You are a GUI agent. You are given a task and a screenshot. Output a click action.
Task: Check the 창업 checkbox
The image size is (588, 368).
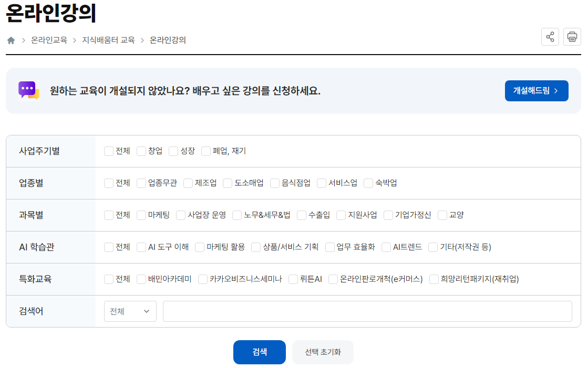click(x=141, y=151)
